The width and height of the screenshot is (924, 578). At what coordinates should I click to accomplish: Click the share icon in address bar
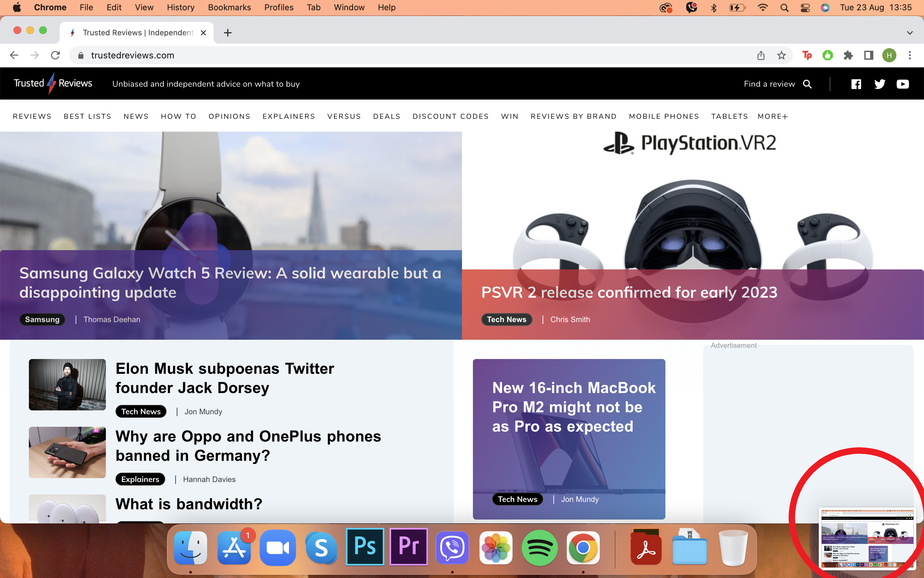coord(761,56)
